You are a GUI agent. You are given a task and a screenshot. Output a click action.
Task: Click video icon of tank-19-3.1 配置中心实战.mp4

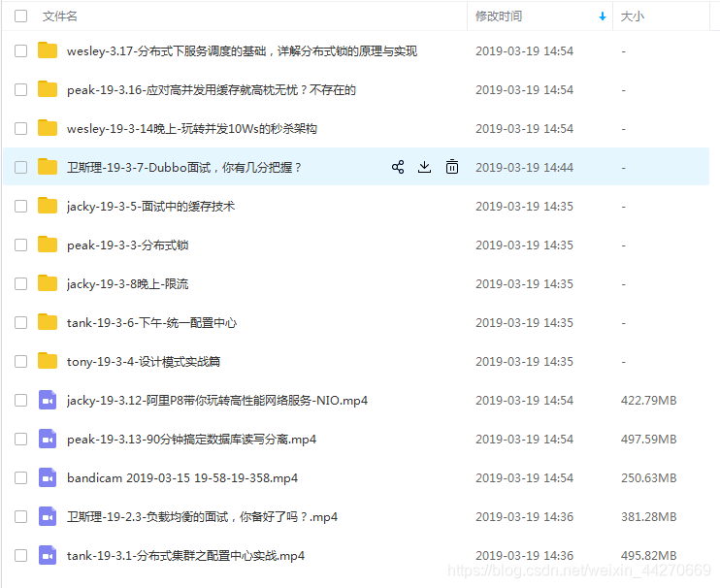coord(48,555)
